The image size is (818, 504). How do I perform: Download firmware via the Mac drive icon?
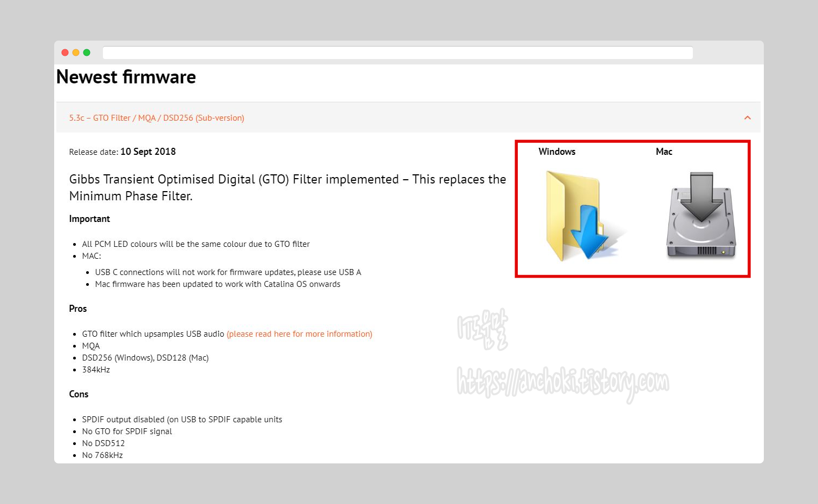(701, 215)
